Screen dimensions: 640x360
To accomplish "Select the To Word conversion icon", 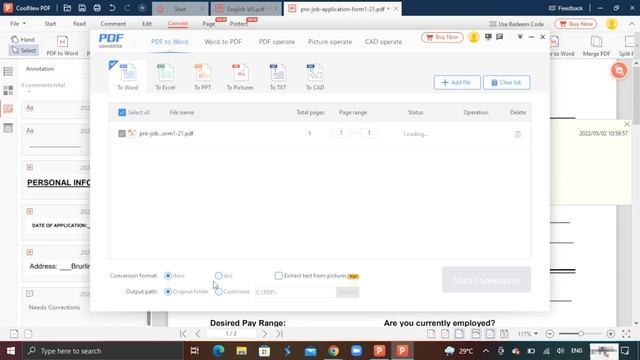I will click(x=128, y=76).
